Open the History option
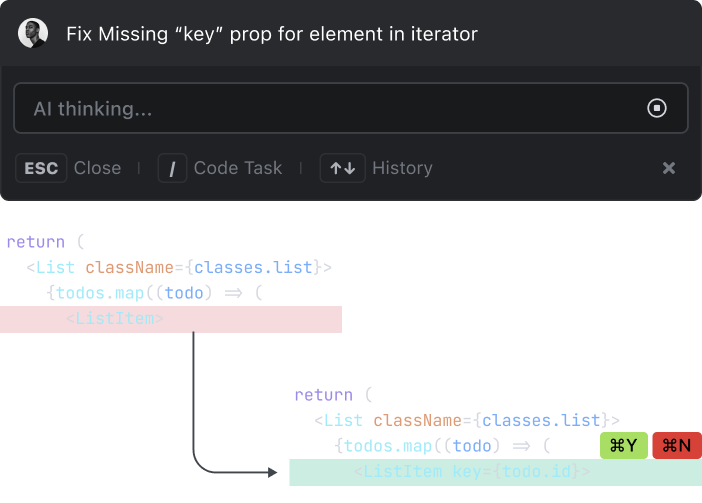The height and width of the screenshot is (503, 702). [x=402, y=168]
